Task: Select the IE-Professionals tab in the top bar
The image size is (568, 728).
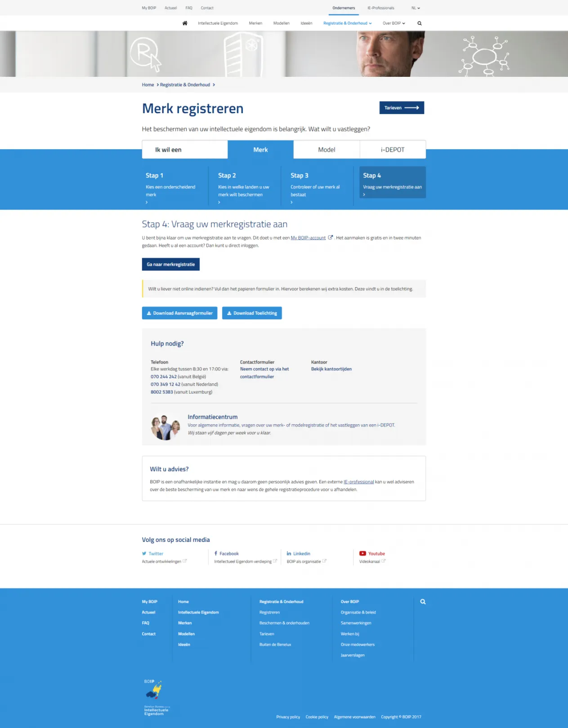Action: coord(380,8)
